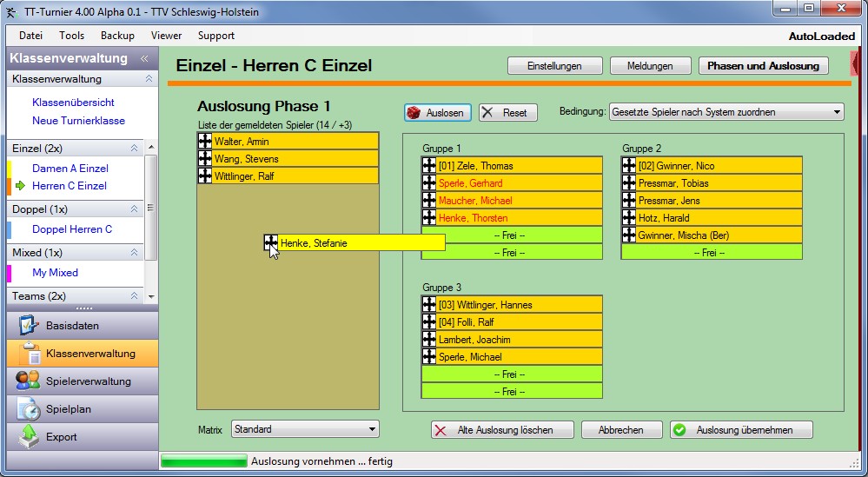Click the Alte Auslosung löschen button
Image resolution: width=868 pixels, height=477 pixels.
tap(503, 430)
